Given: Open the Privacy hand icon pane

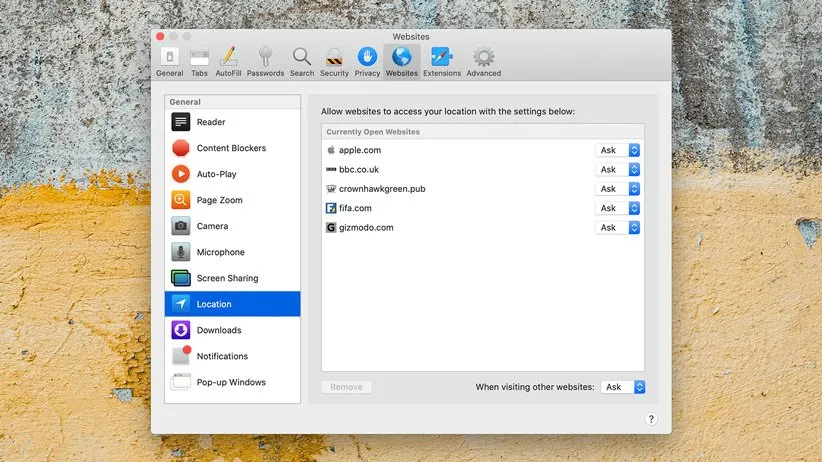Looking at the screenshot, I should pyautogui.click(x=367, y=60).
